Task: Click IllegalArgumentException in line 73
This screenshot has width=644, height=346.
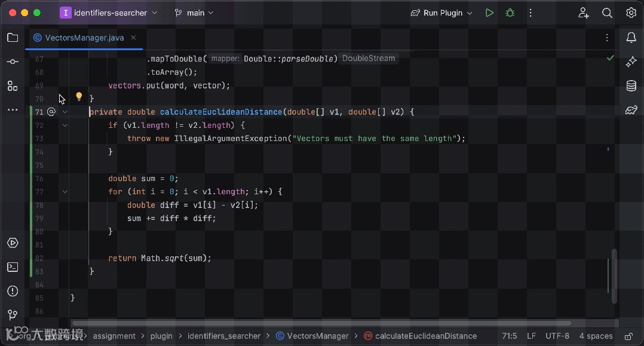Action: [231, 139]
